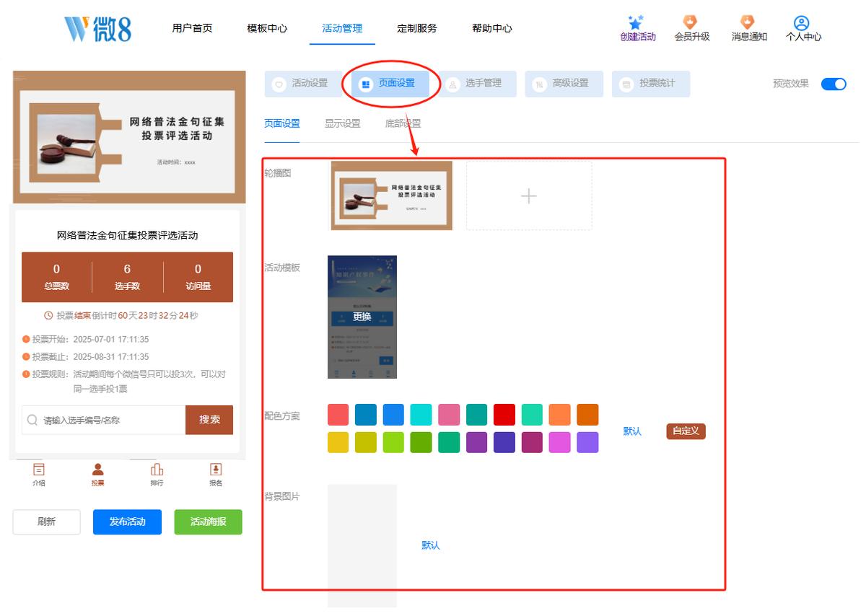Click the 刷新 button
Screen dimensions: 866x616
point(46,522)
